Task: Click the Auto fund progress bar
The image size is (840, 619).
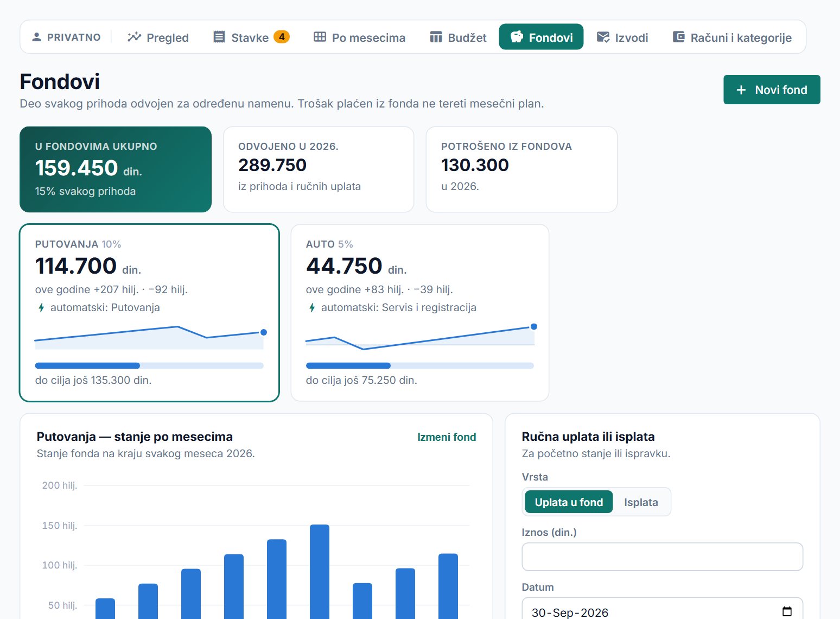Action: [x=420, y=365]
